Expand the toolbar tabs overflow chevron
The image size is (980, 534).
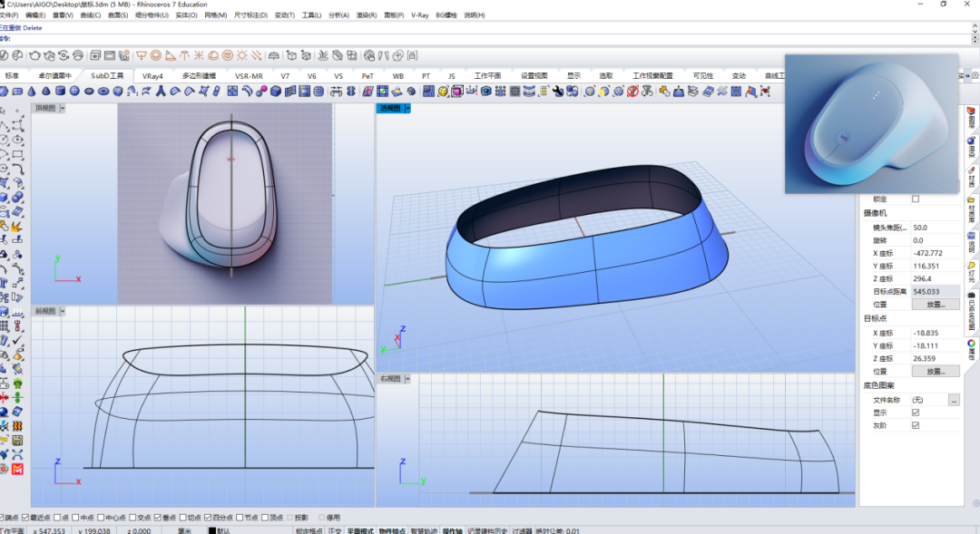click(967, 75)
